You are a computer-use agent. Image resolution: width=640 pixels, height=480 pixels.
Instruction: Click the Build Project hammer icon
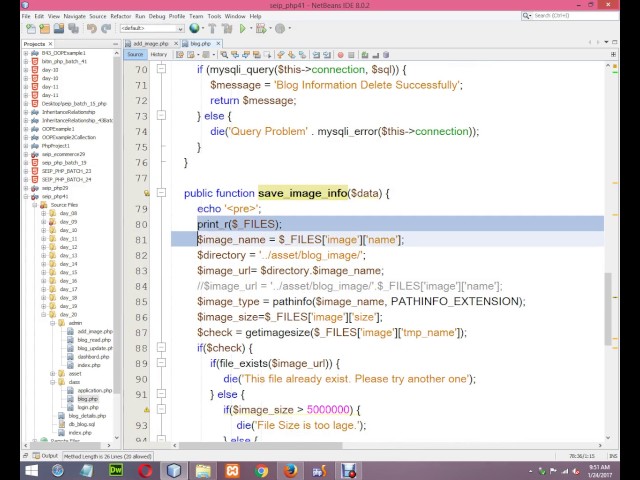pyautogui.click(x=212, y=29)
